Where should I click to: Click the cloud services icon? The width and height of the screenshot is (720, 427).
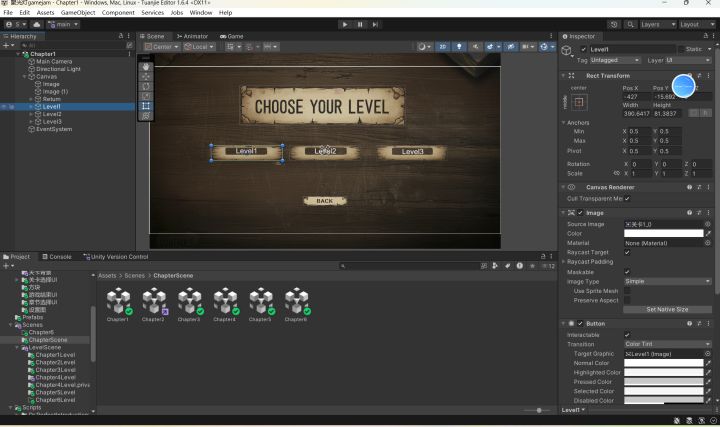35,24
